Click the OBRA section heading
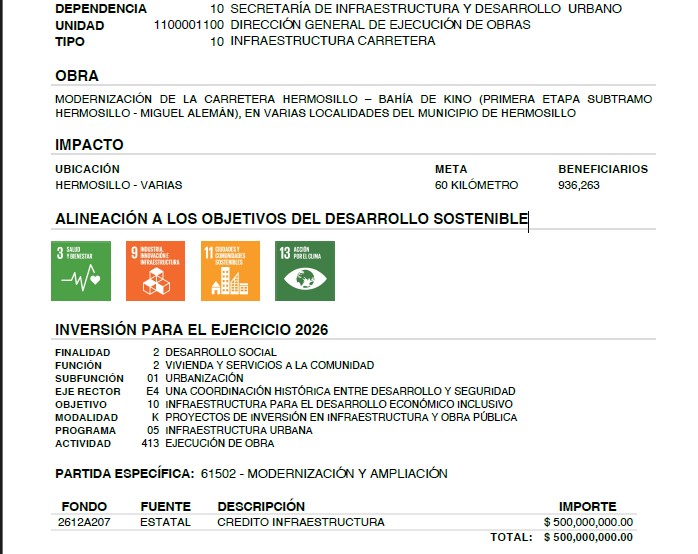 tap(77, 76)
